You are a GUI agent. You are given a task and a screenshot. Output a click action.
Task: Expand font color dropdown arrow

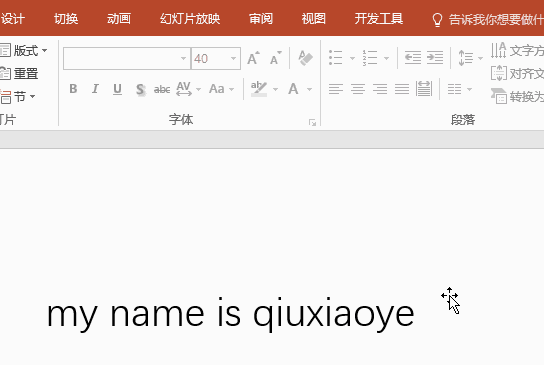pyautogui.click(x=309, y=89)
